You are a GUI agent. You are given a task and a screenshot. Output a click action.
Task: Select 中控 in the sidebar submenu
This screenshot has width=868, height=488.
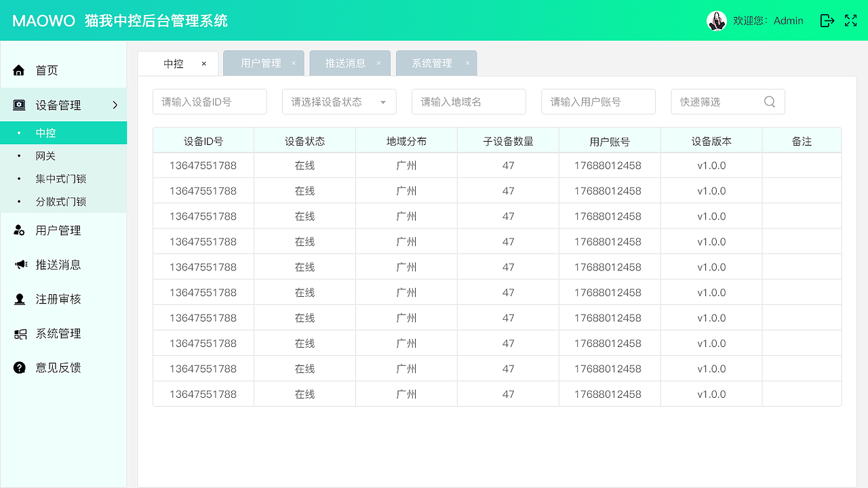point(64,134)
